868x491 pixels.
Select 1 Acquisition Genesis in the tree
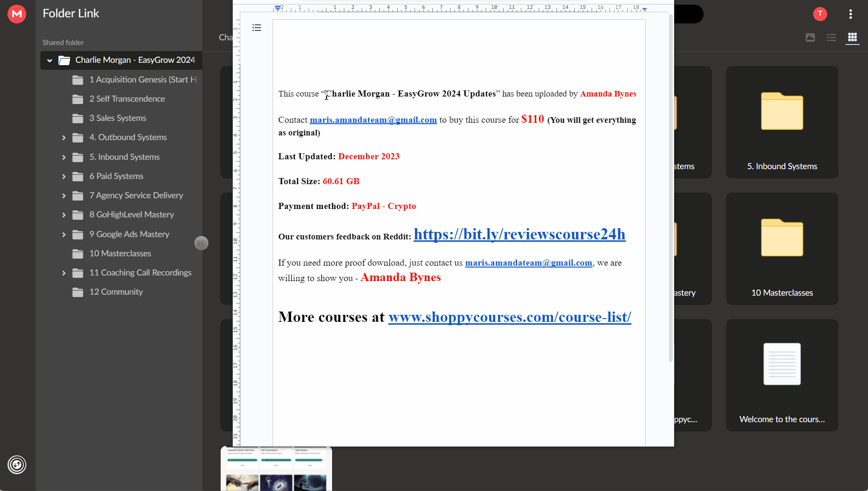point(143,80)
